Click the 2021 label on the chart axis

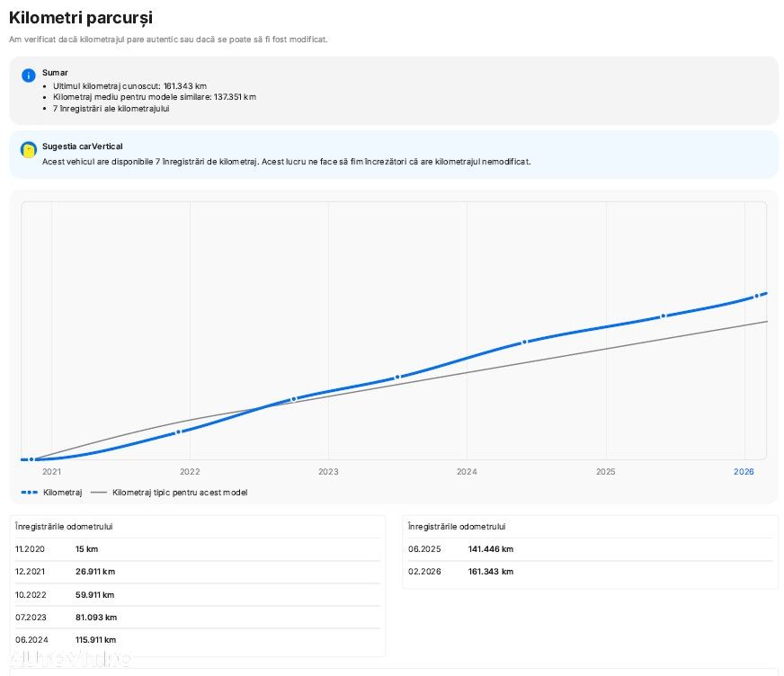click(x=51, y=471)
